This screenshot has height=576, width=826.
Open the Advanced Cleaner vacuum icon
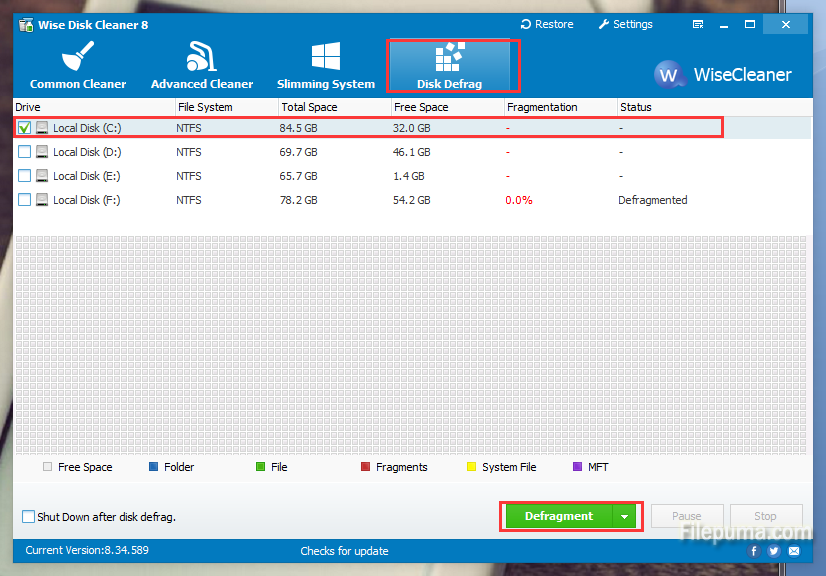click(202, 58)
